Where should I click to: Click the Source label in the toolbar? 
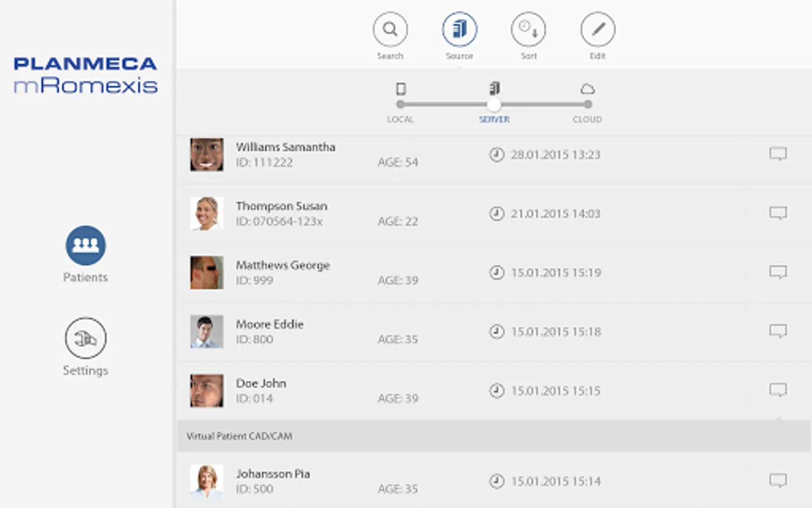click(x=460, y=56)
